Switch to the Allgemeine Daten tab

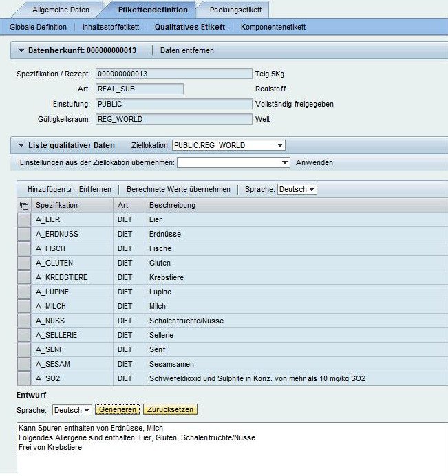pyautogui.click(x=61, y=10)
